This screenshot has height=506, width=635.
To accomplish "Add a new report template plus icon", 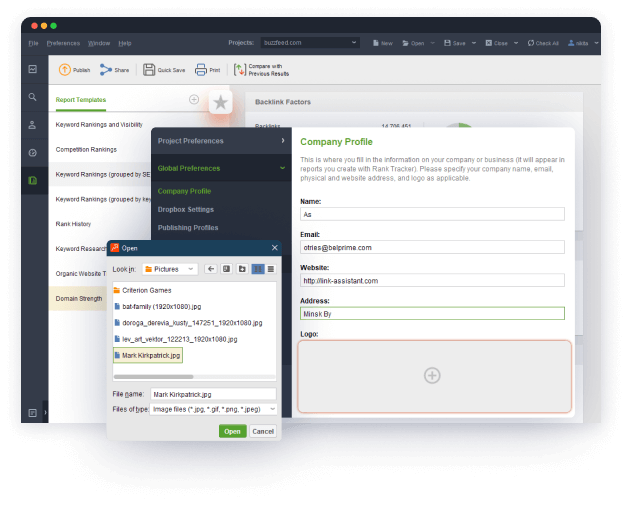I will [x=194, y=99].
